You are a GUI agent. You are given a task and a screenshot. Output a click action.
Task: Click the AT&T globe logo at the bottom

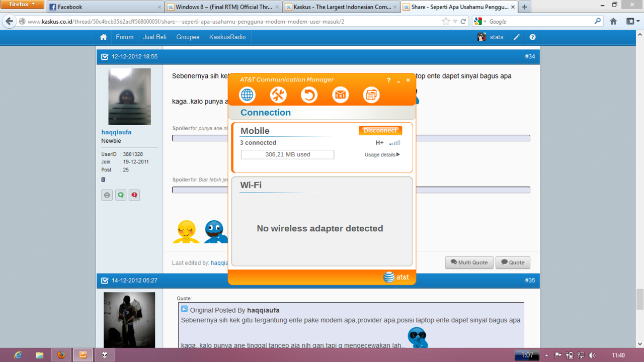389,277
